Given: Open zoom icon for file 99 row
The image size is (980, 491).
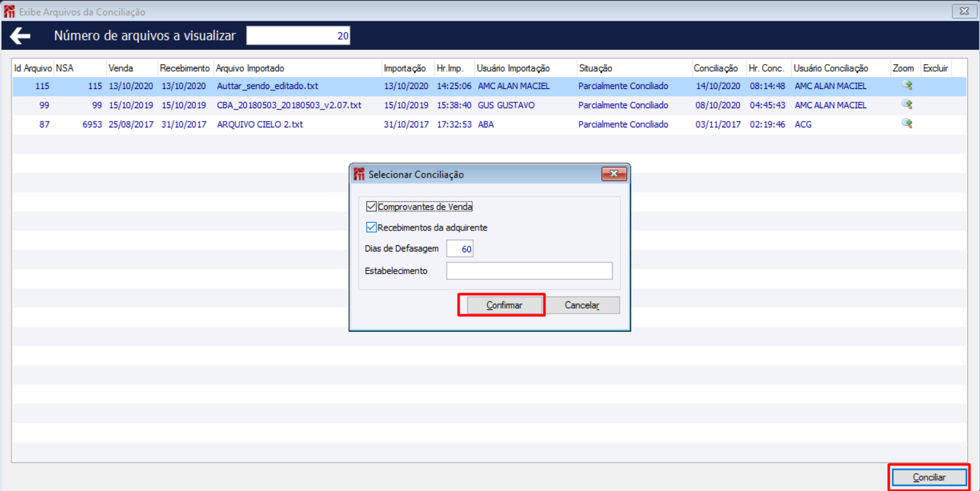Looking at the screenshot, I should (x=906, y=105).
